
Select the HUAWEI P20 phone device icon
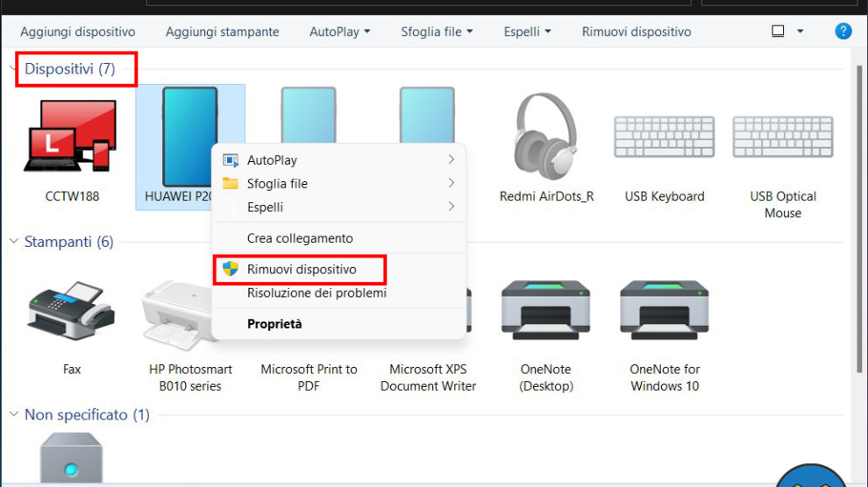(189, 137)
